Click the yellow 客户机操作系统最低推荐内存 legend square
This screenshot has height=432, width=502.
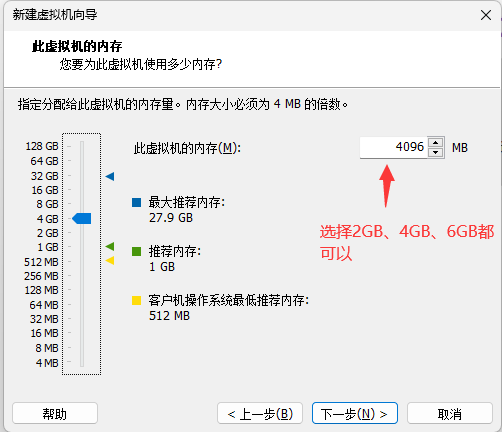(136, 300)
